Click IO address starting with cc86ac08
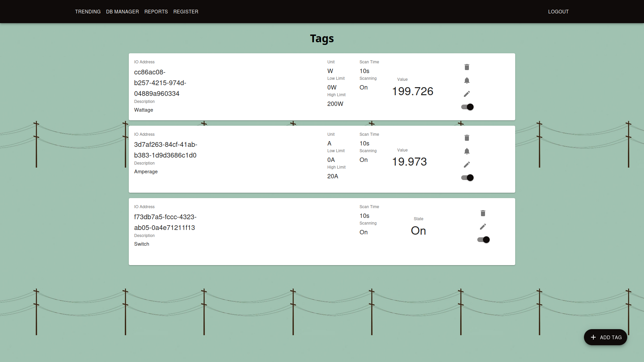This screenshot has height=362, width=644. tap(160, 83)
